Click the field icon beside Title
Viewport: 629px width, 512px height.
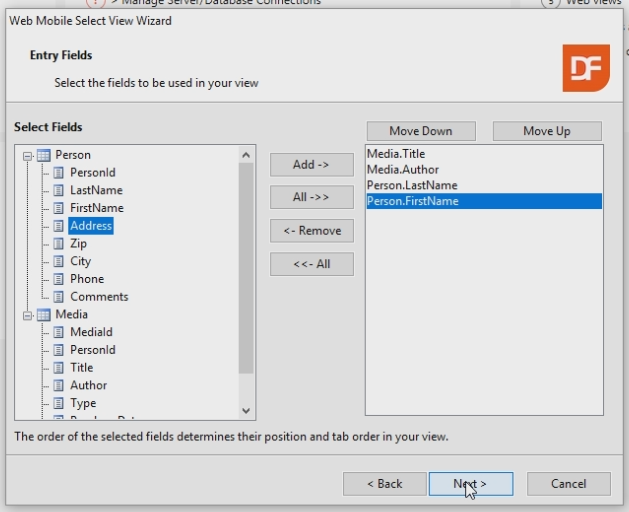59,368
